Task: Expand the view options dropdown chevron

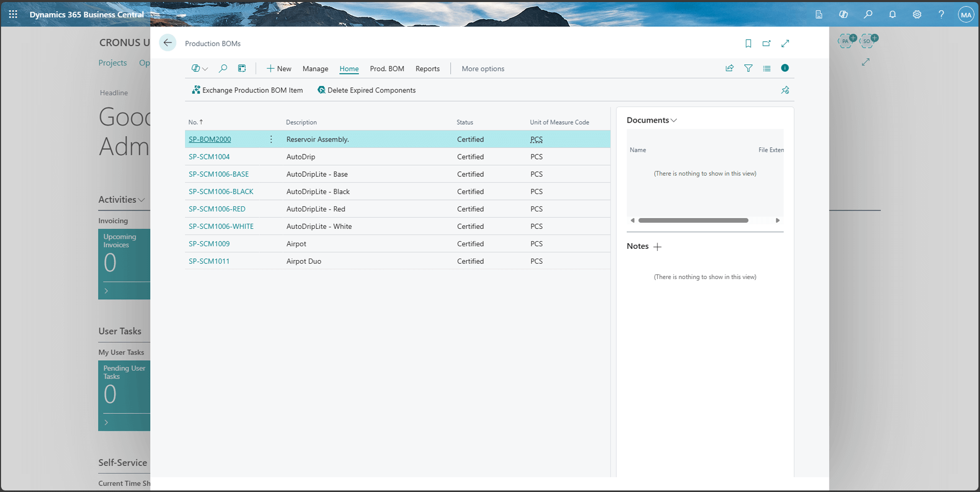Action: pos(206,68)
